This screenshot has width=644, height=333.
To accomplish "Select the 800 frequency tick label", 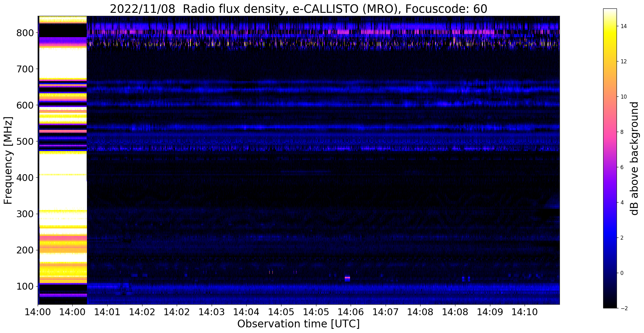I will click(25, 33).
